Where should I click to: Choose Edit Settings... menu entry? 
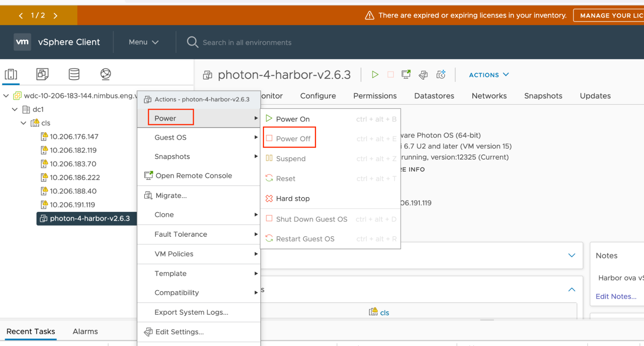199,332
